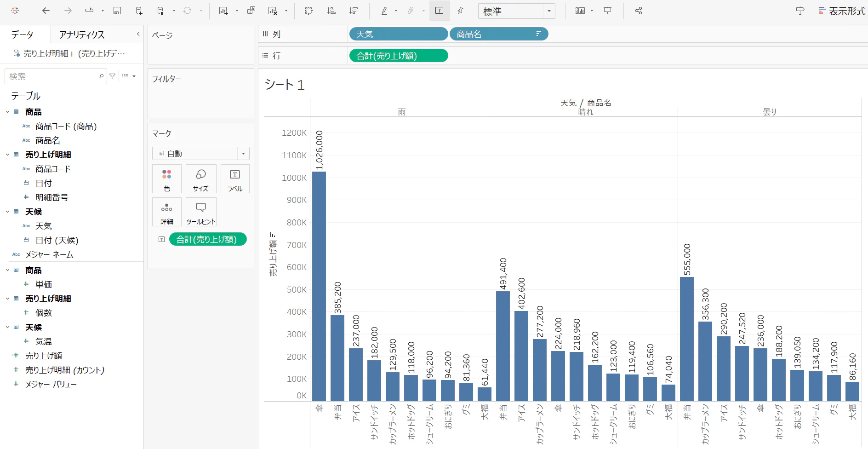Open the new worksheet dropdown arrow
This screenshot has width=868, height=449.
click(x=237, y=11)
